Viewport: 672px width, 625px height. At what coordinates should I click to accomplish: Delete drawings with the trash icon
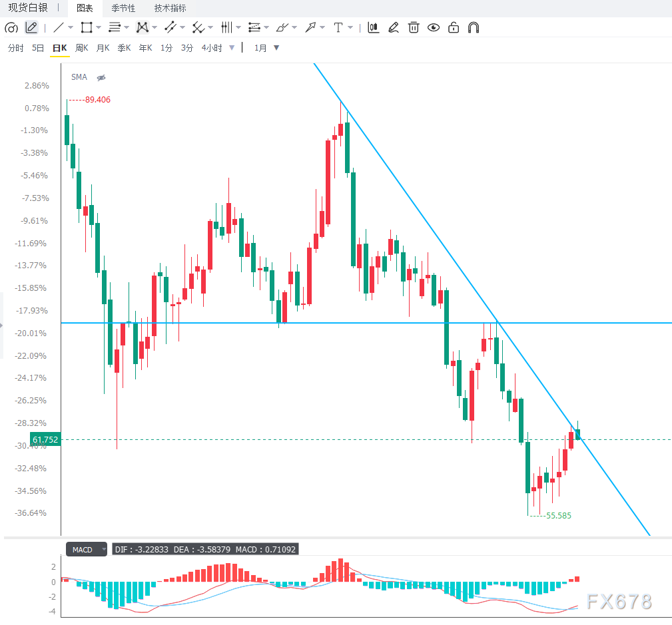(414, 27)
